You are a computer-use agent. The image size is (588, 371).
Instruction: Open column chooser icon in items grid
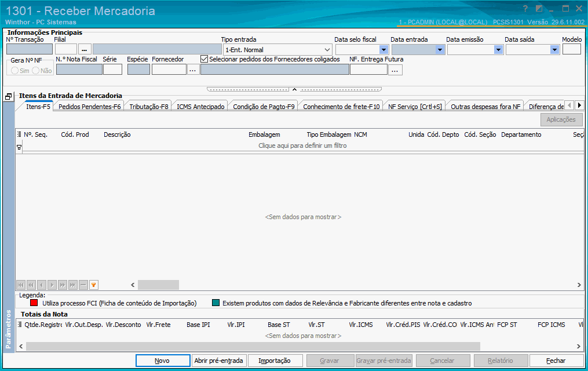coord(19,134)
